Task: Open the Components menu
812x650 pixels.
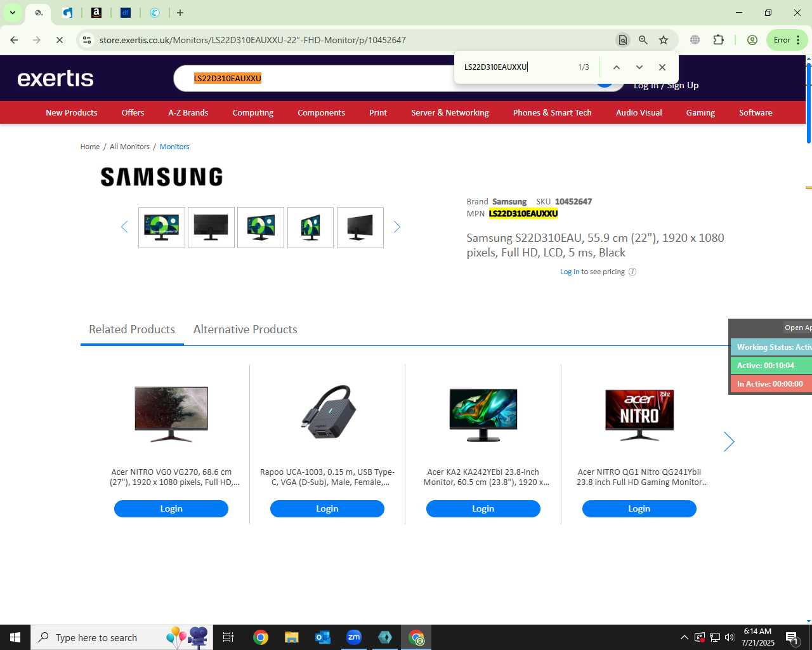Action: 321,113
